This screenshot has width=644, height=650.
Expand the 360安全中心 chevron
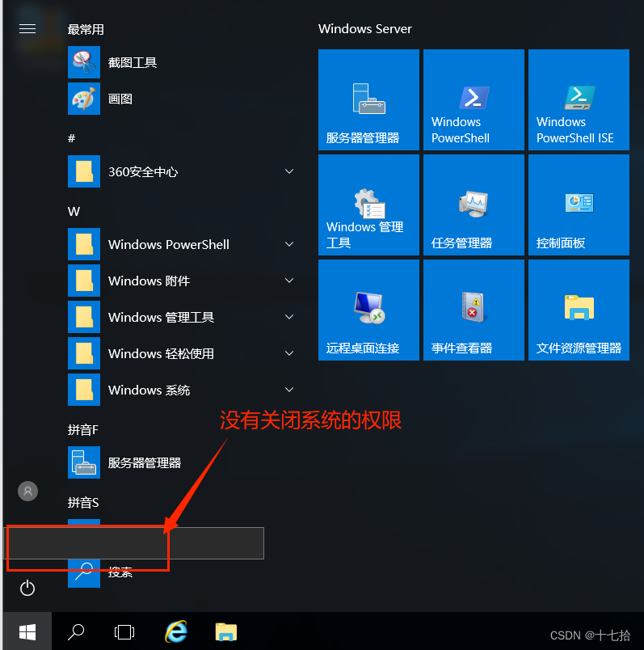(x=289, y=171)
